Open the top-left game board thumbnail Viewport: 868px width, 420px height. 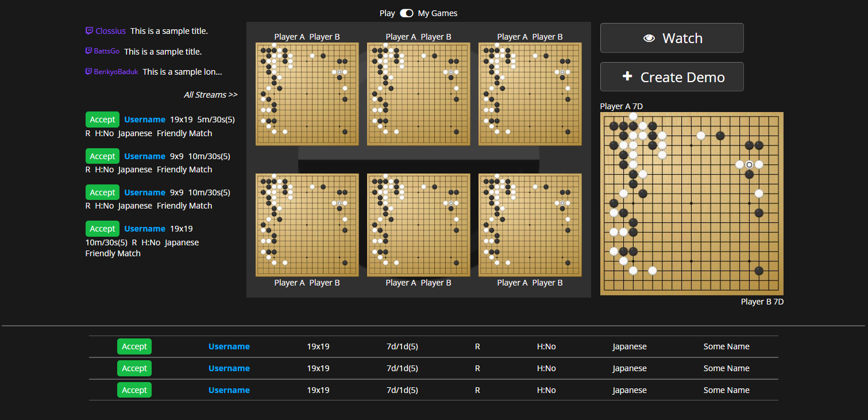point(307,94)
